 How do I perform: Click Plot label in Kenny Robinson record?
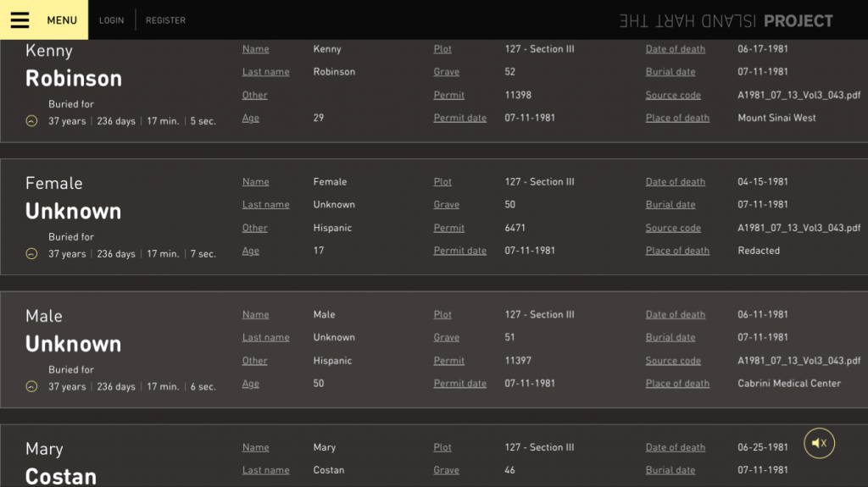tap(442, 49)
